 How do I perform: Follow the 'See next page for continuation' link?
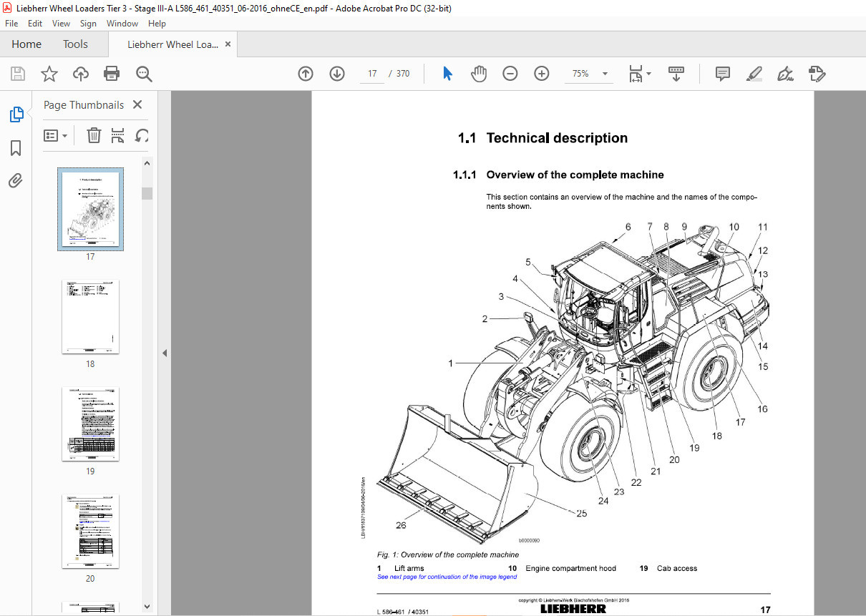pos(447,577)
